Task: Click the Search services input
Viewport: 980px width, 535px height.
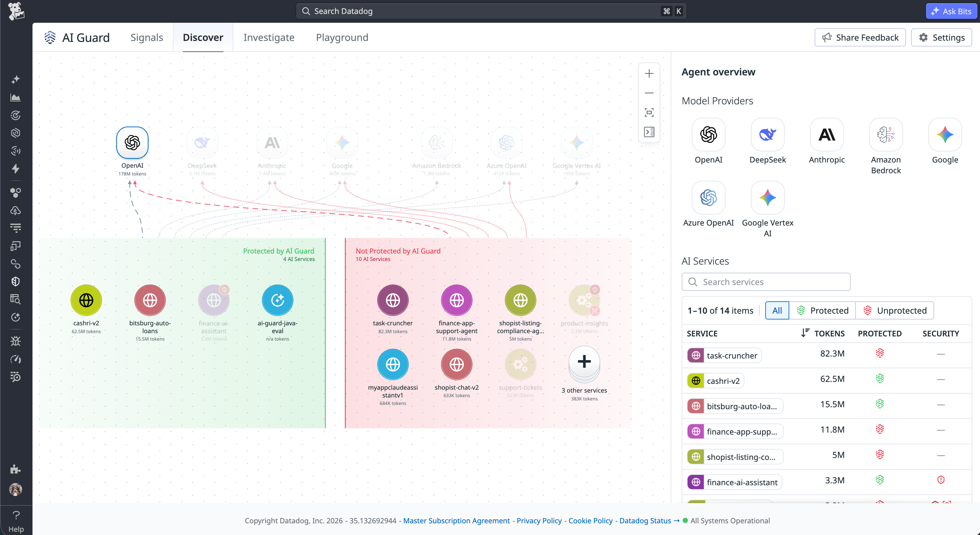Action: click(x=766, y=282)
